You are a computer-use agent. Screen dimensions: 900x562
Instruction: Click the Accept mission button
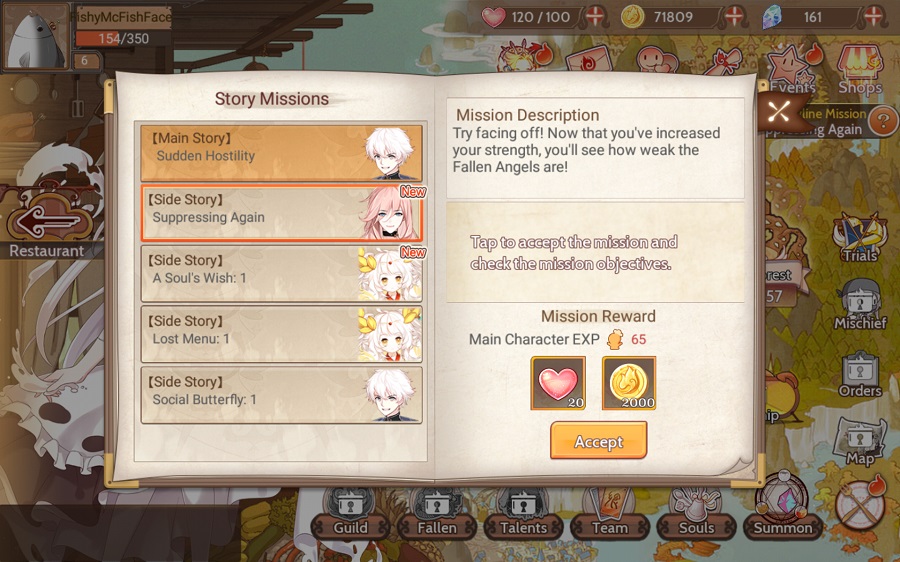(599, 441)
